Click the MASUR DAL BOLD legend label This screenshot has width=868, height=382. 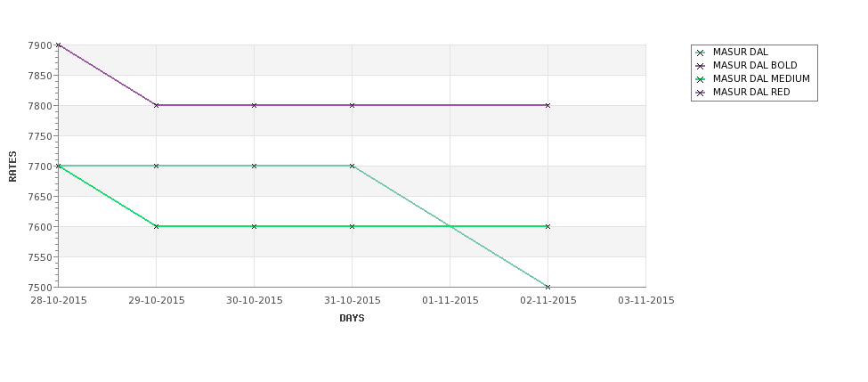pos(755,65)
